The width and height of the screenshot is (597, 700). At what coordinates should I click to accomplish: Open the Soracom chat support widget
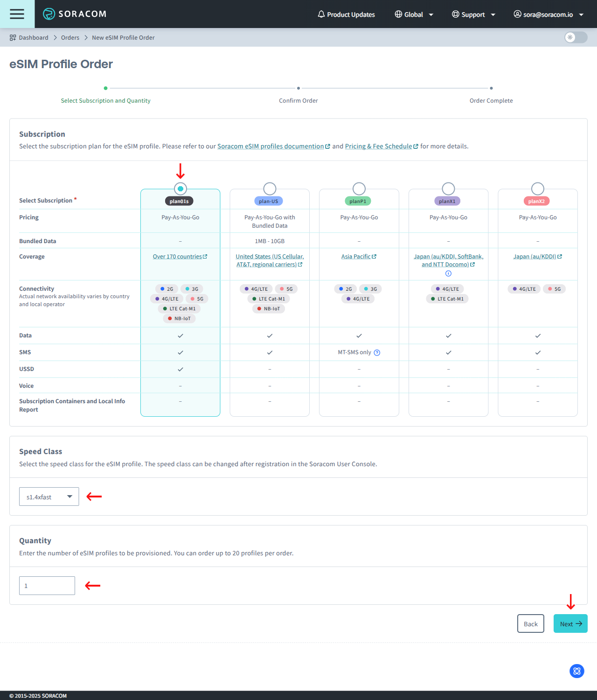point(576,671)
